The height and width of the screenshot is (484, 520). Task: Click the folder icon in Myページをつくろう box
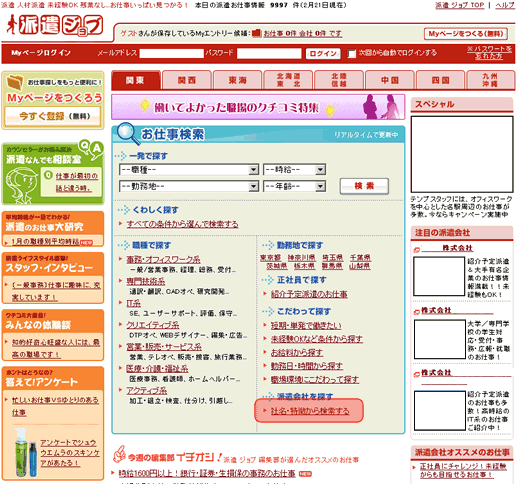tap(15, 82)
